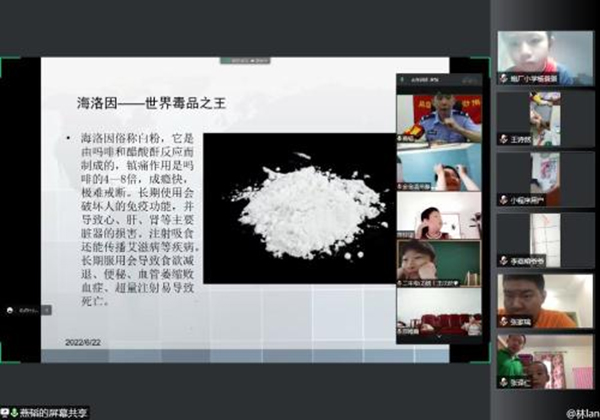
Task: Click mic icon beside 张家铭 label
Action: coord(504,322)
